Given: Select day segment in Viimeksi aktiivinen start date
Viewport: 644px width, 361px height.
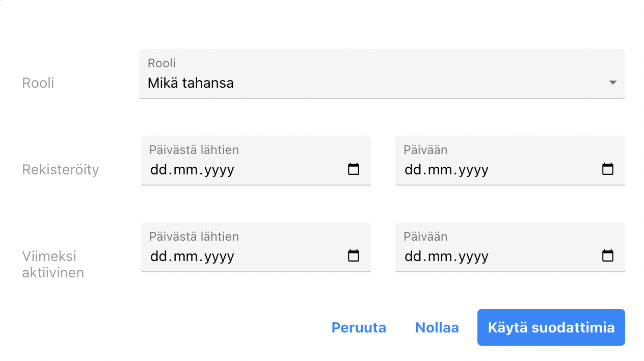Looking at the screenshot, I should click(x=158, y=256).
